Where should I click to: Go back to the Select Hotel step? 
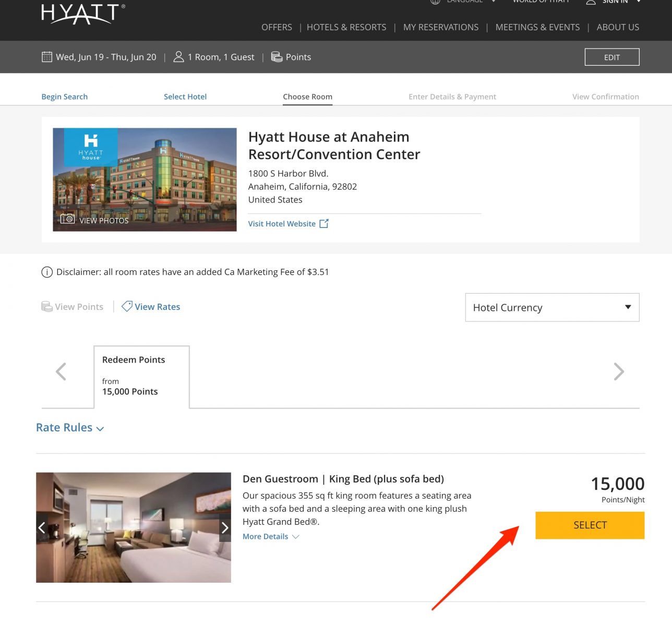tap(185, 97)
